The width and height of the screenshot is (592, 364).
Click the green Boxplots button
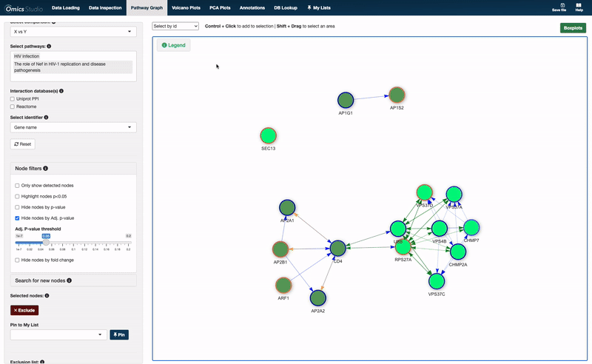(573, 27)
